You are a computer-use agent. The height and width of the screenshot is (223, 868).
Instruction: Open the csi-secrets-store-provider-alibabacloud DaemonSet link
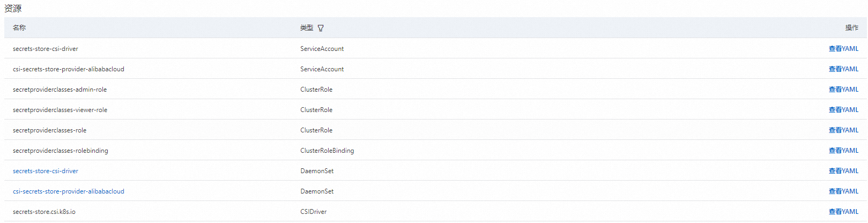[69, 191]
